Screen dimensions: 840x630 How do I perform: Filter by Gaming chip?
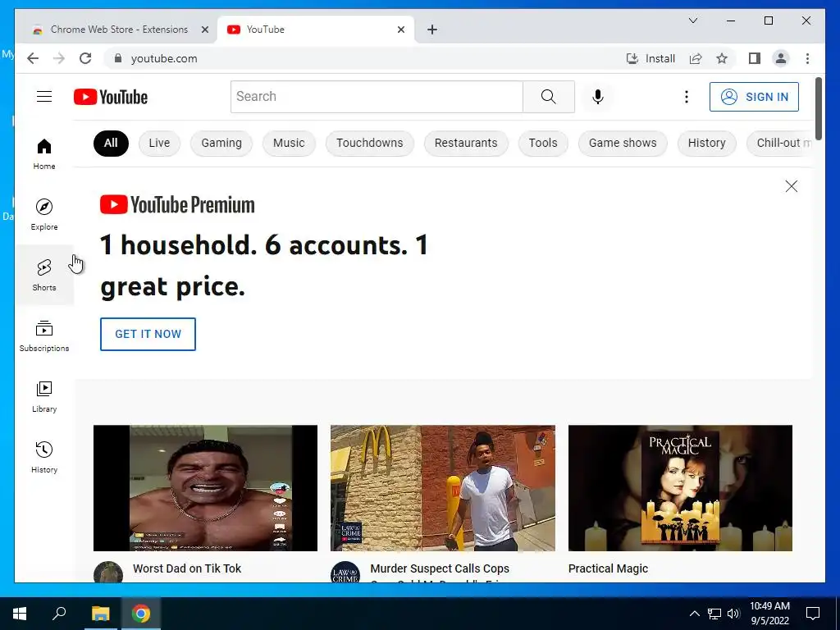(x=221, y=143)
